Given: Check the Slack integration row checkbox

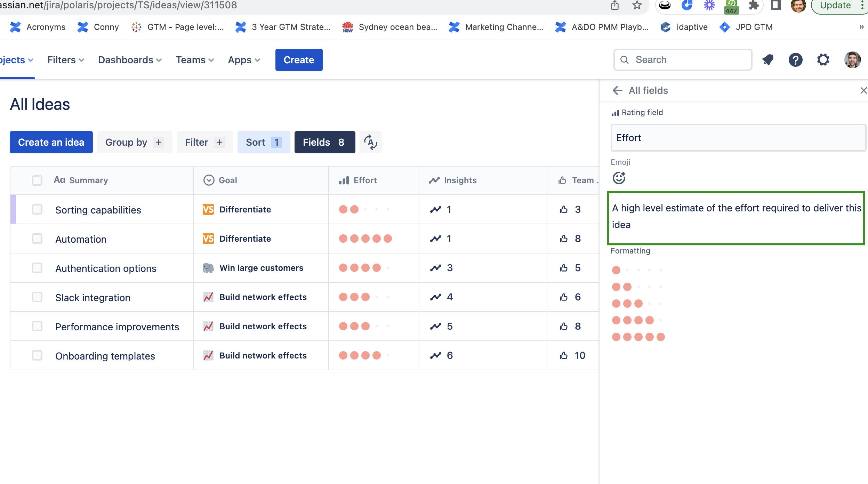Looking at the screenshot, I should click(37, 297).
